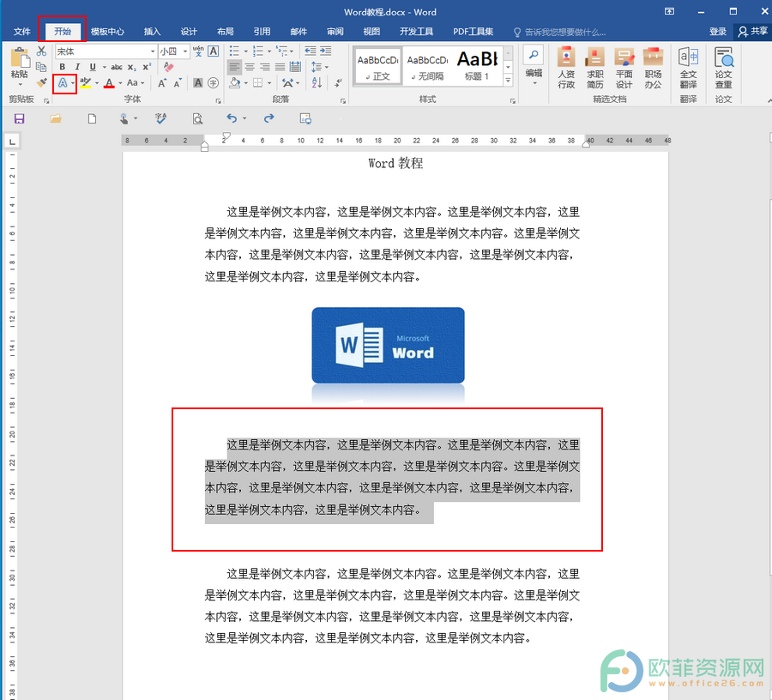
Task: Open the Font dialog launcher
Action: (x=218, y=101)
